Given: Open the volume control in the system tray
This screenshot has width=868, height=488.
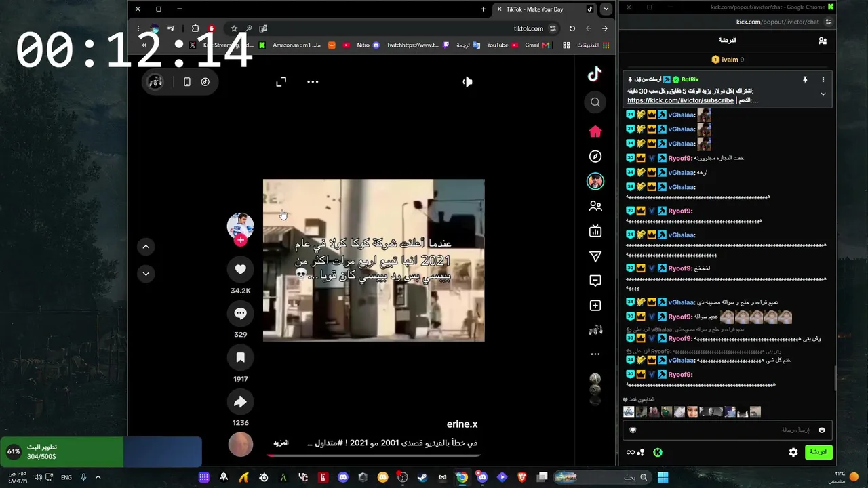Looking at the screenshot, I should coord(38,477).
